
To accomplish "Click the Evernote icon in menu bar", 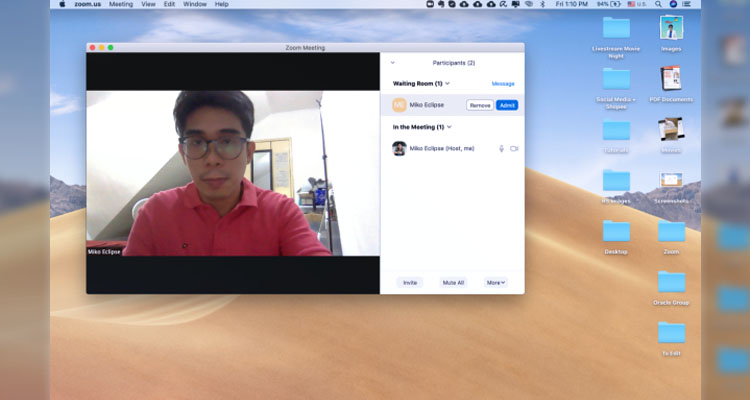I will [x=441, y=4].
